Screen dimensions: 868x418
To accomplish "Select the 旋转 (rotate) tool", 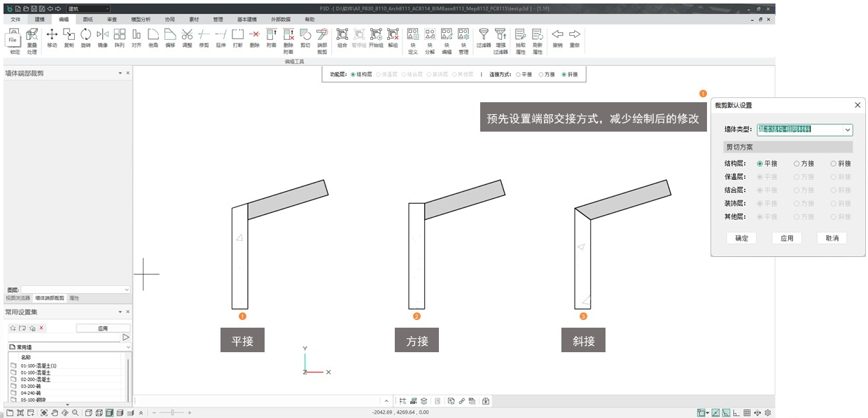I will click(85, 39).
